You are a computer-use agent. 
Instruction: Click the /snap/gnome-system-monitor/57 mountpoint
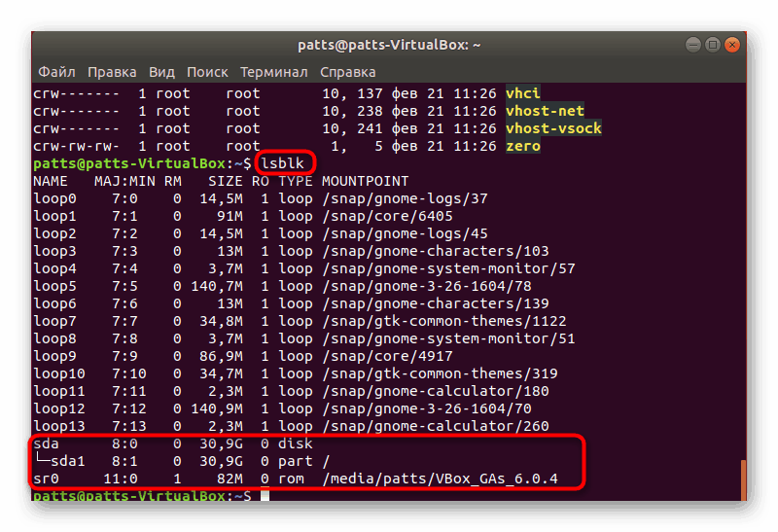(x=448, y=268)
